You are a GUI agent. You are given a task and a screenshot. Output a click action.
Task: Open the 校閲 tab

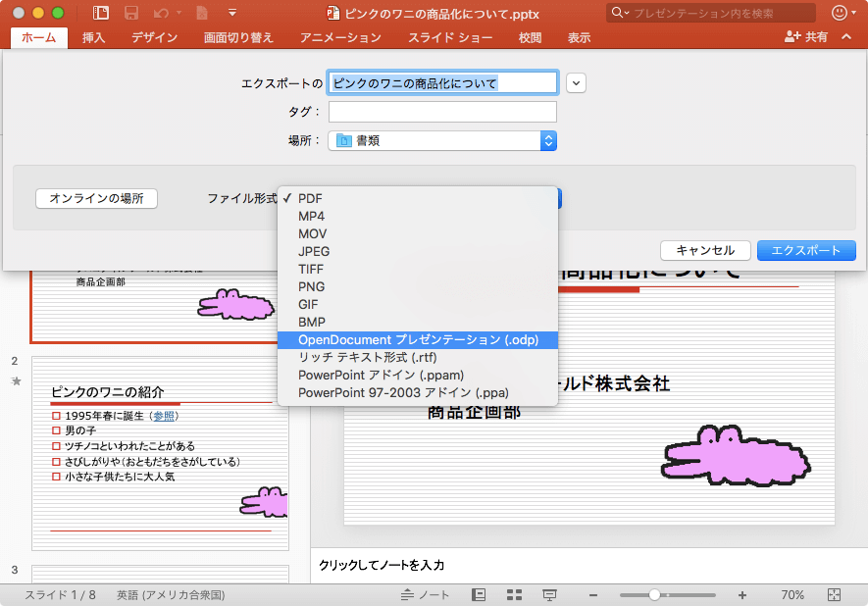[530, 37]
